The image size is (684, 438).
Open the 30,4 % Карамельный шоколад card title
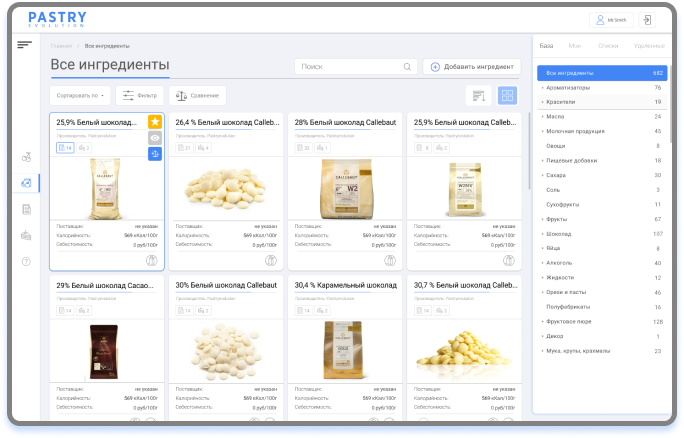point(345,285)
